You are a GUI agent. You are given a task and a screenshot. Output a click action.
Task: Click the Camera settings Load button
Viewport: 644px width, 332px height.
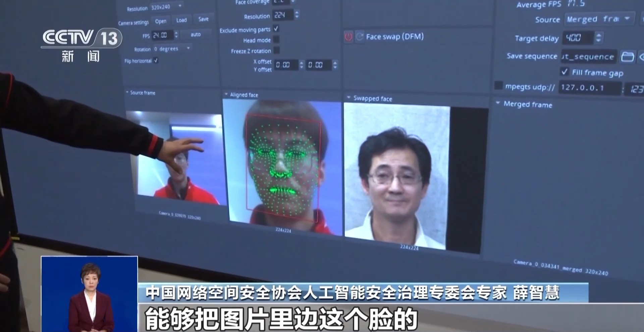181,20
